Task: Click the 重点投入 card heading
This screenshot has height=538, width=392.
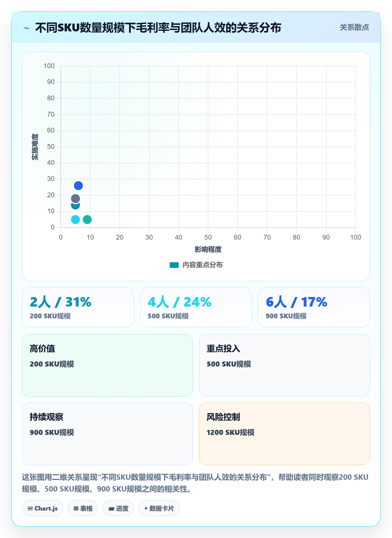Action: [x=223, y=349]
